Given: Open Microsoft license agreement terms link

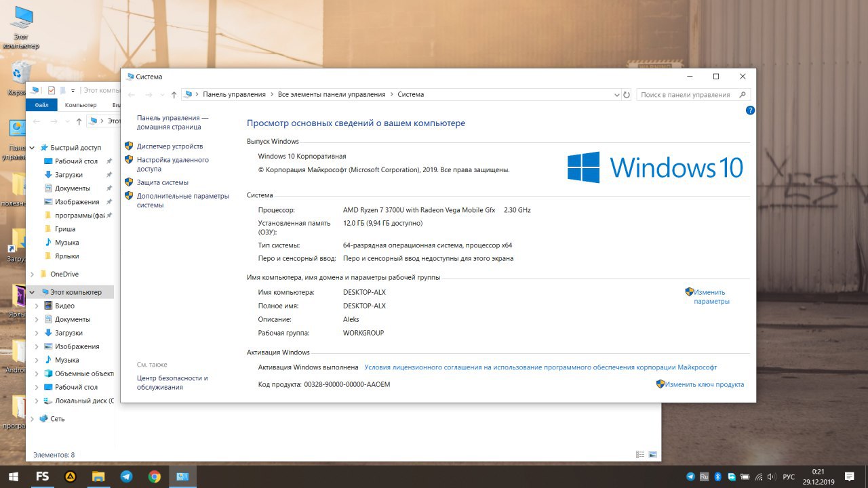Looking at the screenshot, I should (540, 367).
